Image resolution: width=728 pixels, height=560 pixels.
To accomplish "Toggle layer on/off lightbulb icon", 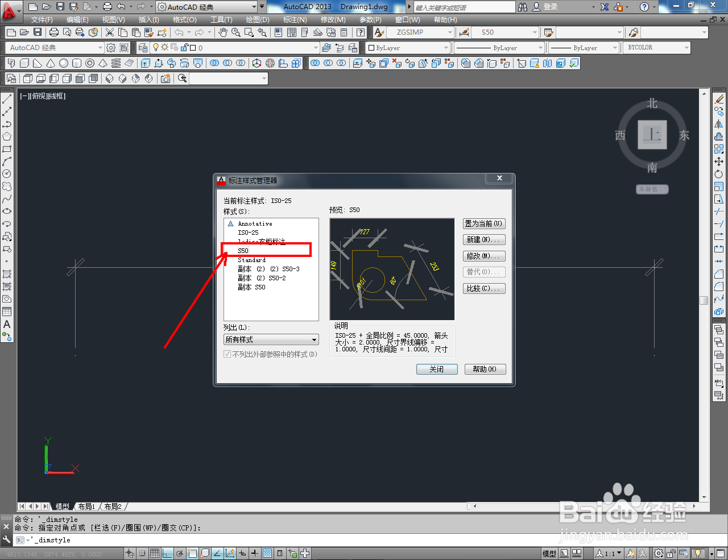I will click(x=156, y=48).
